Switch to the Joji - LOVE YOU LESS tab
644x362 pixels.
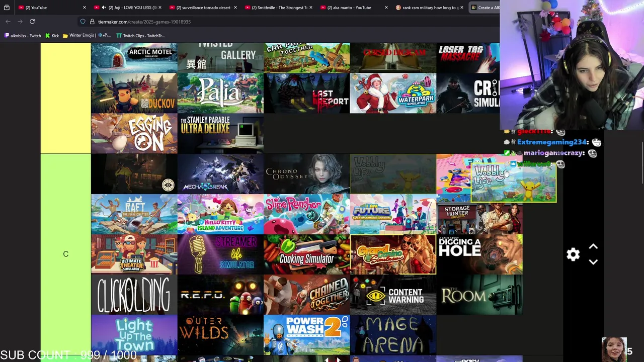[x=132, y=8]
